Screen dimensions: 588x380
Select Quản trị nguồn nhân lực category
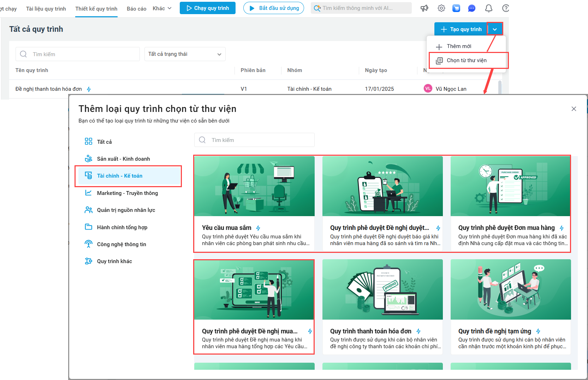126,210
